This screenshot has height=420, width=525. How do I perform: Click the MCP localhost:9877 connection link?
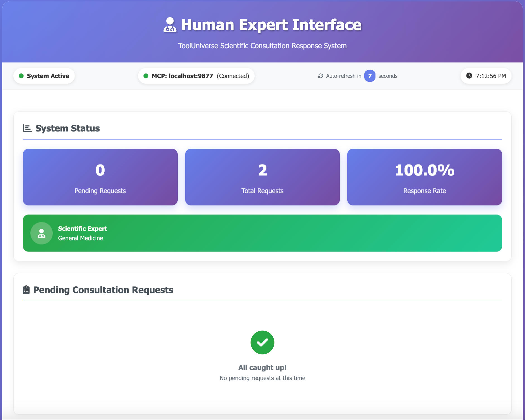pos(182,76)
